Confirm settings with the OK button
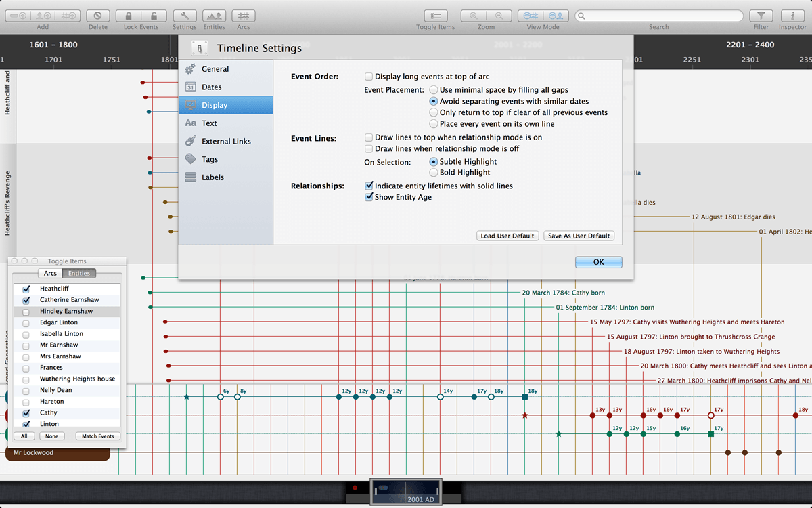The width and height of the screenshot is (812, 508). pos(599,262)
